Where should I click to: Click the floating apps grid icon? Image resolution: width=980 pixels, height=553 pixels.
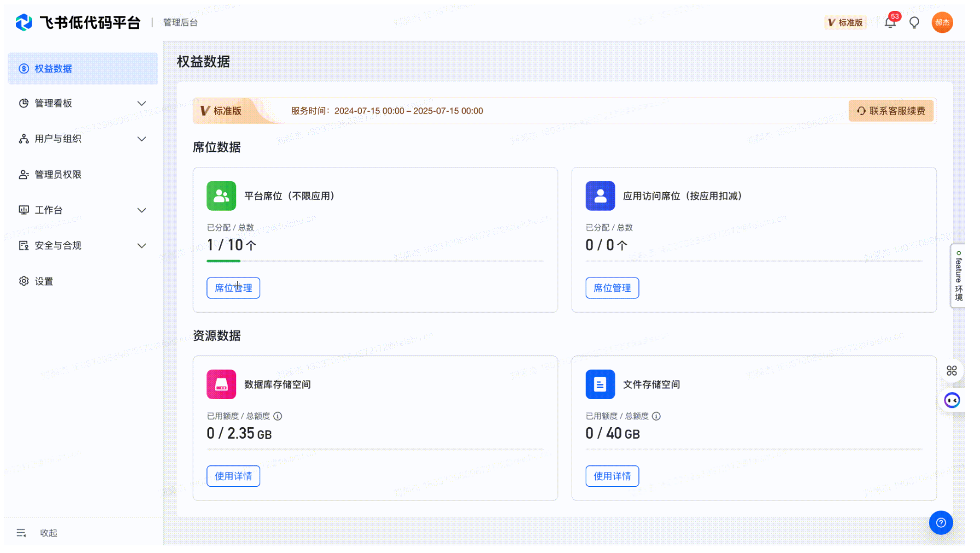coord(952,371)
